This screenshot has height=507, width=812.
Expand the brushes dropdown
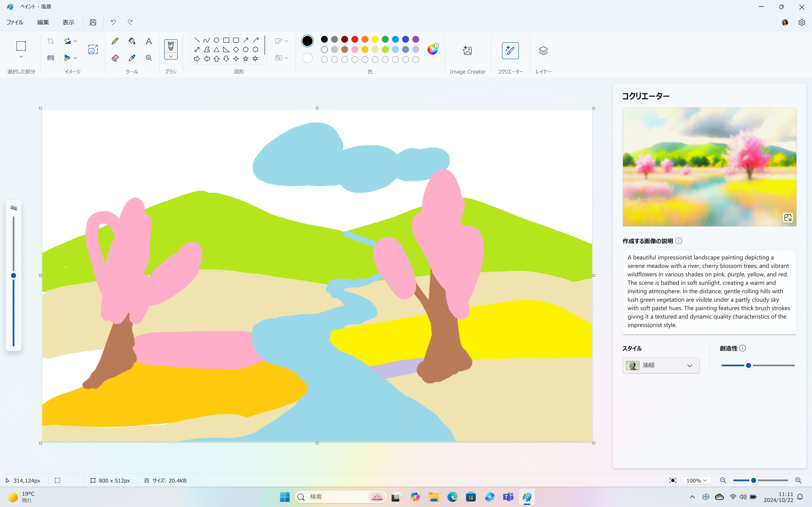pos(171,57)
